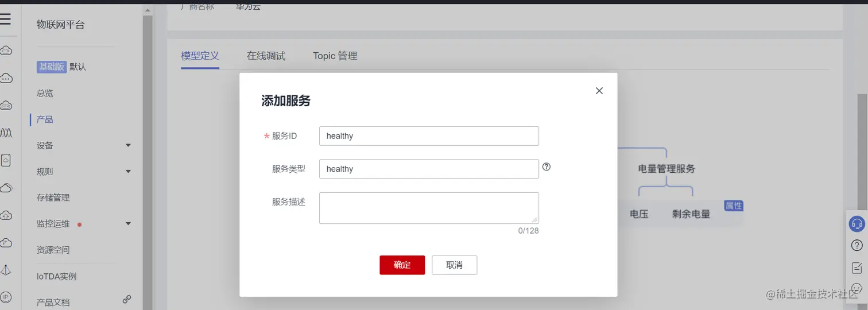Expand the 监控运维 submenu arrow
This screenshot has width=868, height=310.
click(x=128, y=224)
